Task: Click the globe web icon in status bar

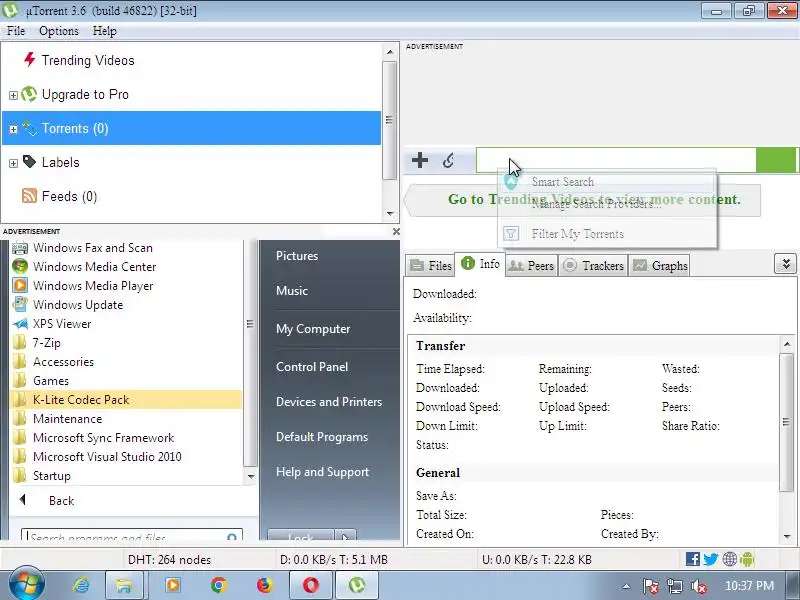Action: pos(730,559)
